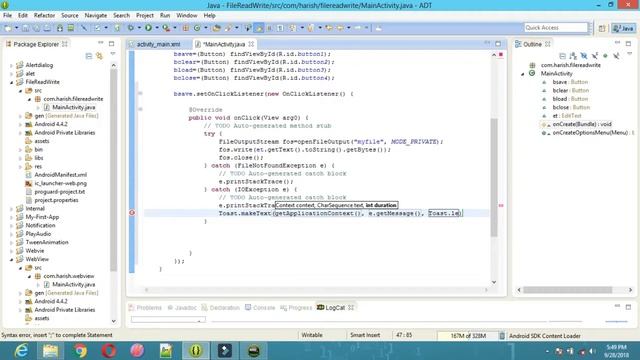Select onCreate(Bundle) in Outline
This screenshot has height=360, width=640.
click(582, 124)
